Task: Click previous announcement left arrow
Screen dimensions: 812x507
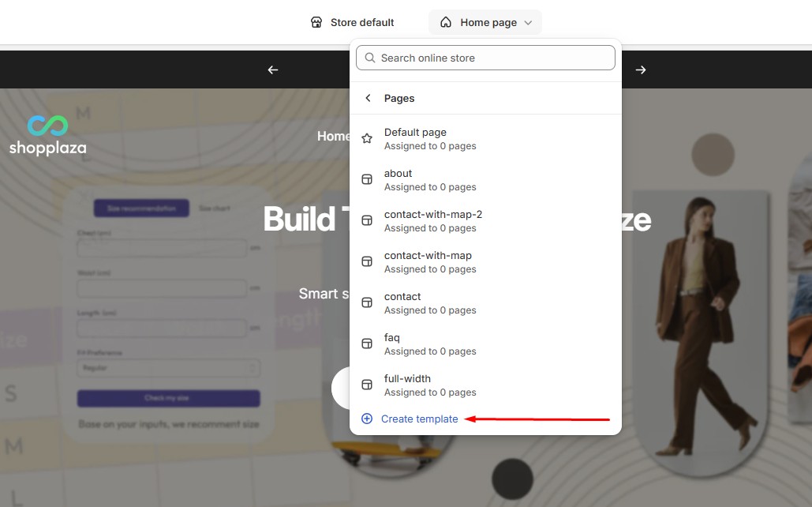Action: pyautogui.click(x=273, y=69)
